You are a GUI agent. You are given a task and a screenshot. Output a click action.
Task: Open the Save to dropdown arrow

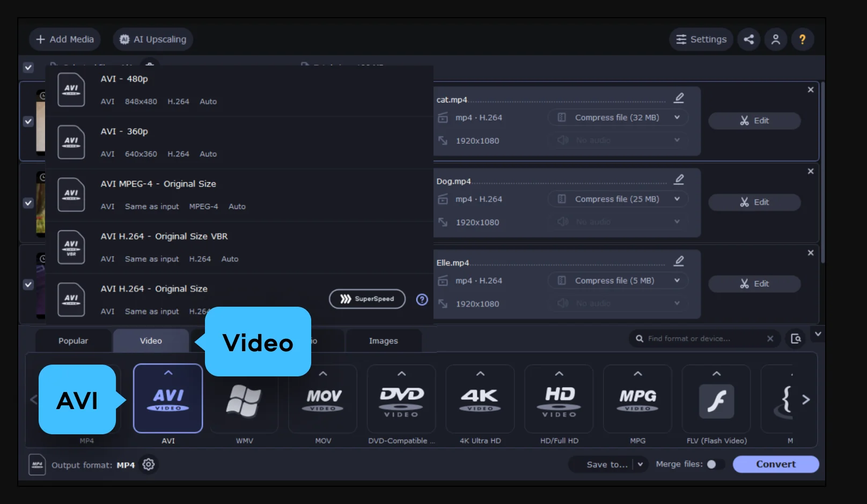(x=640, y=464)
